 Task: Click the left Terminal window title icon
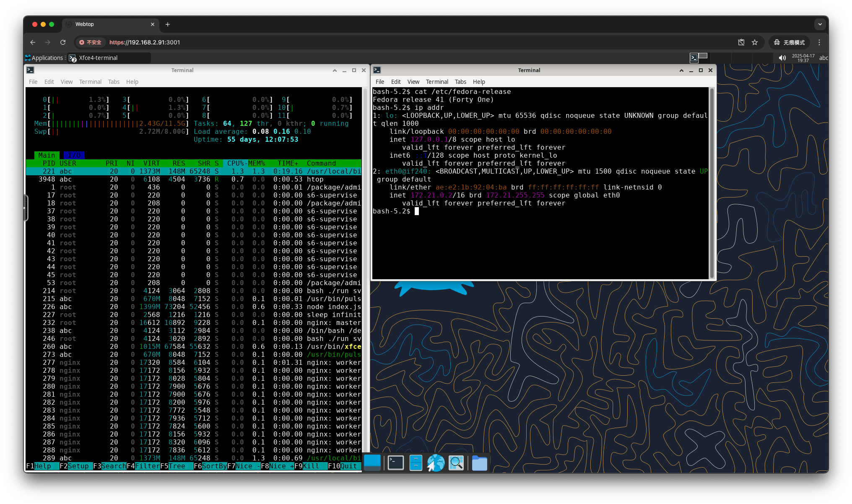pyautogui.click(x=30, y=70)
